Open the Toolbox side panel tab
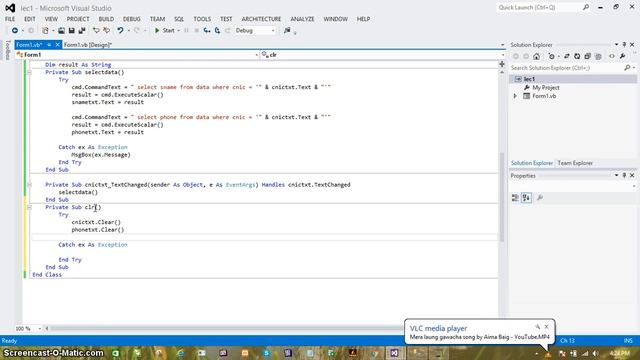This screenshot has width=640, height=360. pyautogui.click(x=7, y=50)
